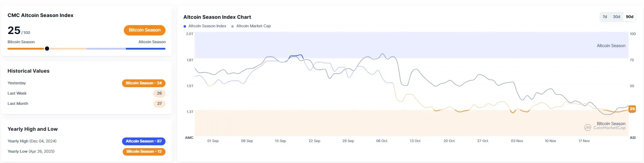Click the ASI axis label icon
The height and width of the screenshot is (163, 644).
tap(632, 137)
